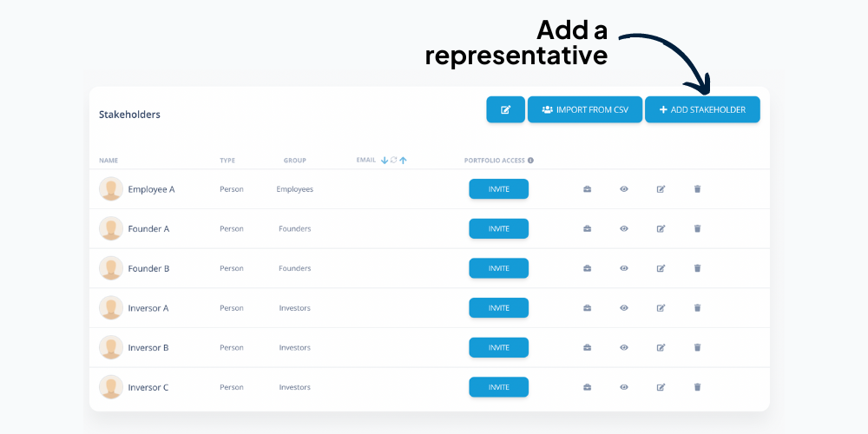Viewport: 868px width, 434px height.
Task: Sort emails ascending with the up arrow
Action: pos(403,160)
